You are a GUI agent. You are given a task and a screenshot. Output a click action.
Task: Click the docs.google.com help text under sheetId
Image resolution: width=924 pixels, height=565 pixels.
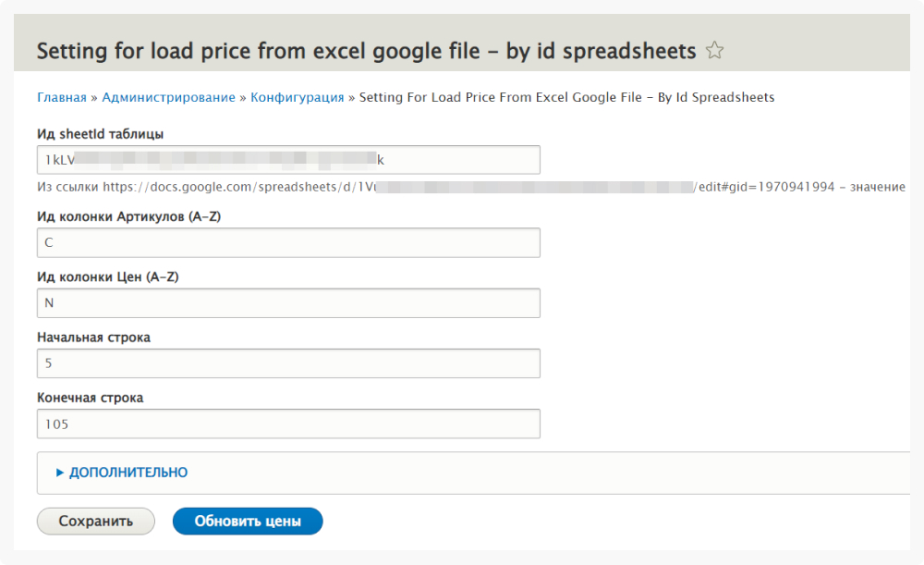pos(462,187)
